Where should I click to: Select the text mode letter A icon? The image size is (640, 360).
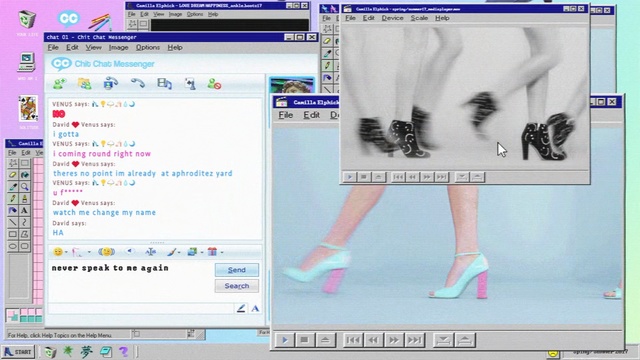(x=255, y=309)
